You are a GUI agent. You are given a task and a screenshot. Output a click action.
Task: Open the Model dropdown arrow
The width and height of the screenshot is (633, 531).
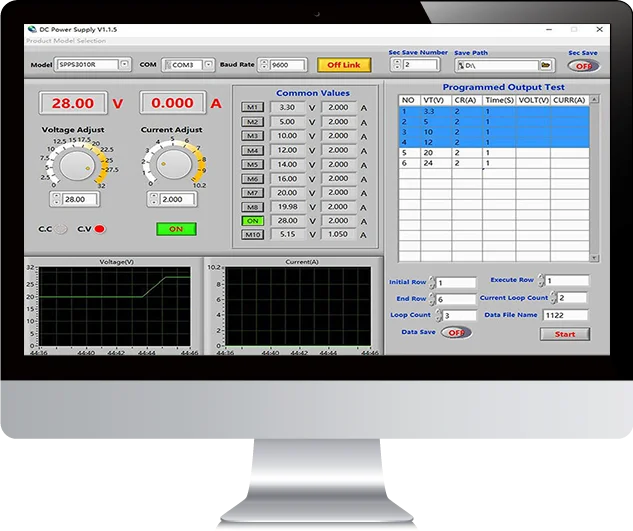click(x=124, y=65)
